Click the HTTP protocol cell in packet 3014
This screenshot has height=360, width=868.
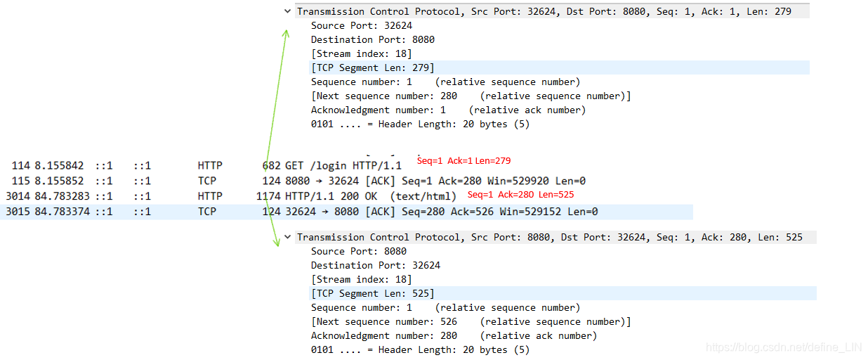pyautogui.click(x=210, y=196)
